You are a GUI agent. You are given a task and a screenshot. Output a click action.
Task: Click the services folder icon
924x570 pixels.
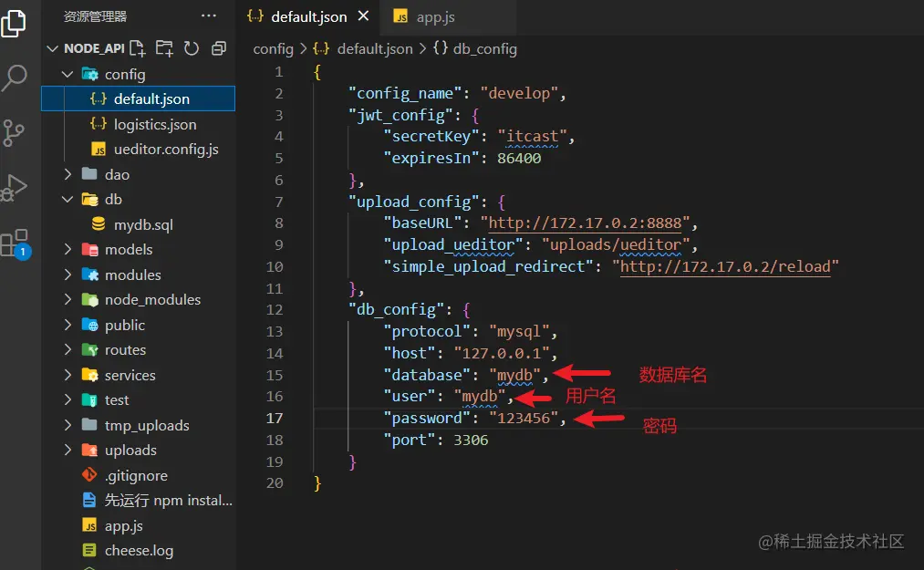(x=89, y=375)
